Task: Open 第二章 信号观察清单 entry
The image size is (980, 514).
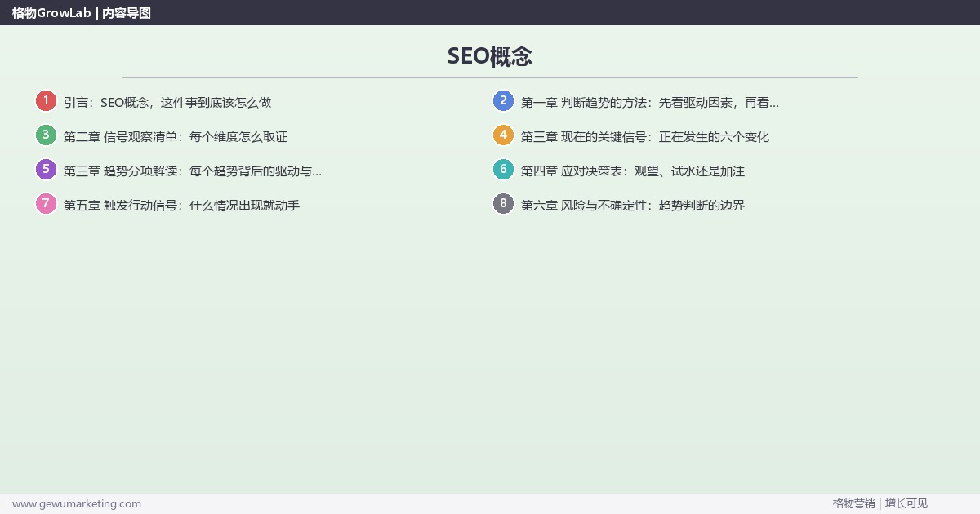Action: coord(176,137)
